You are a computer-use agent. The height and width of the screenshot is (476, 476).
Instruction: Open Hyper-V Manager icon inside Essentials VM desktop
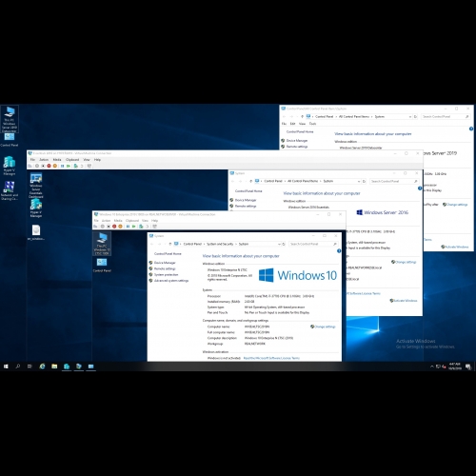pyautogui.click(x=36, y=208)
